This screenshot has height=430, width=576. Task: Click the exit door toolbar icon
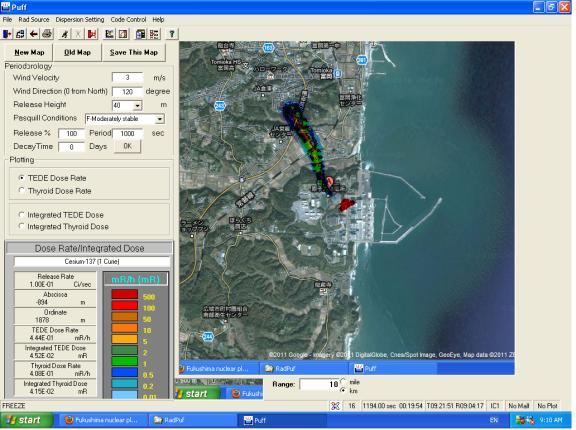pos(7,34)
